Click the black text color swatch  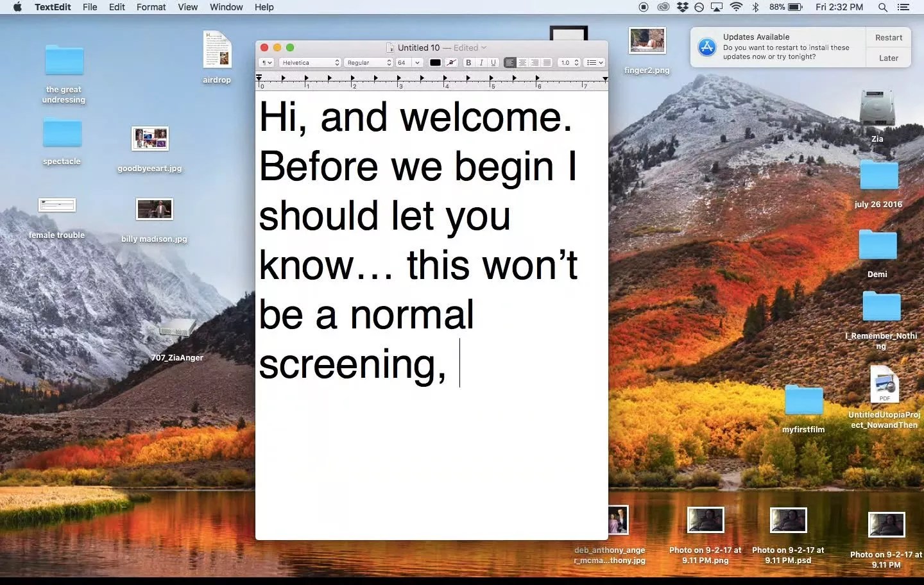435,63
